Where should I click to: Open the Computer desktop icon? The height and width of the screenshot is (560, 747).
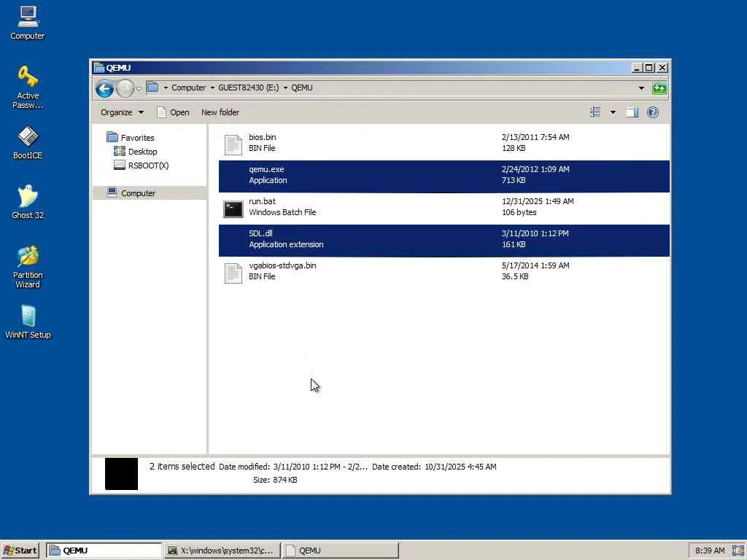pos(28,23)
